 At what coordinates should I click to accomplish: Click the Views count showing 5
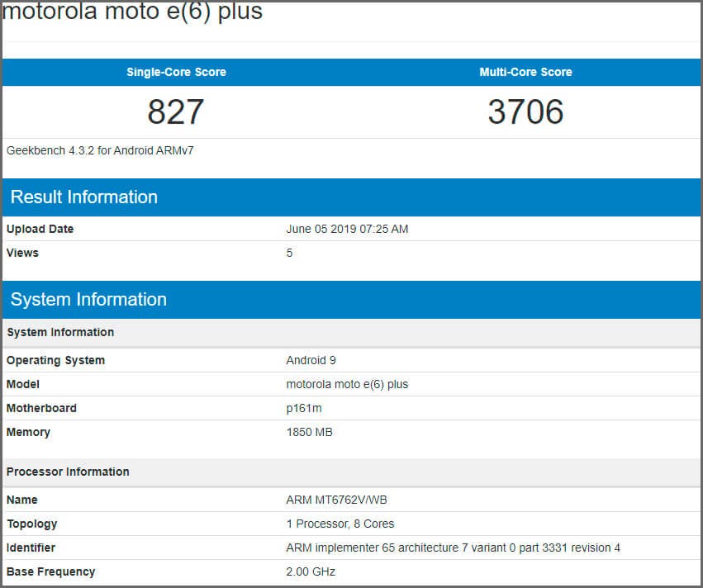coord(288,253)
